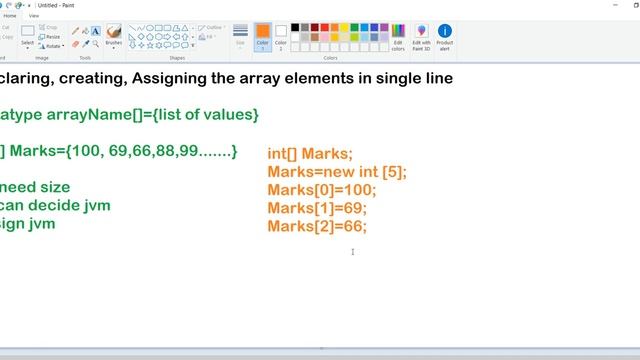This screenshot has height=360, width=640.
Task: Select the Text tool
Action: pos(96,31)
